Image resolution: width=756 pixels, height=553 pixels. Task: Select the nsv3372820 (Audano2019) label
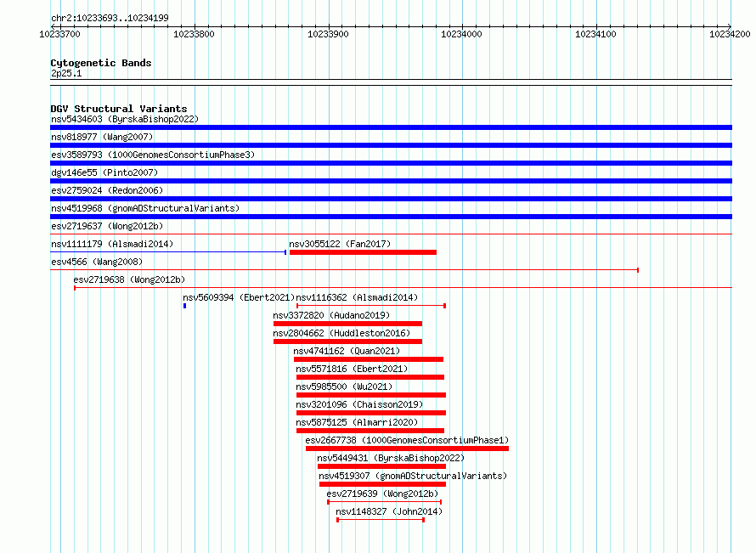331,315
